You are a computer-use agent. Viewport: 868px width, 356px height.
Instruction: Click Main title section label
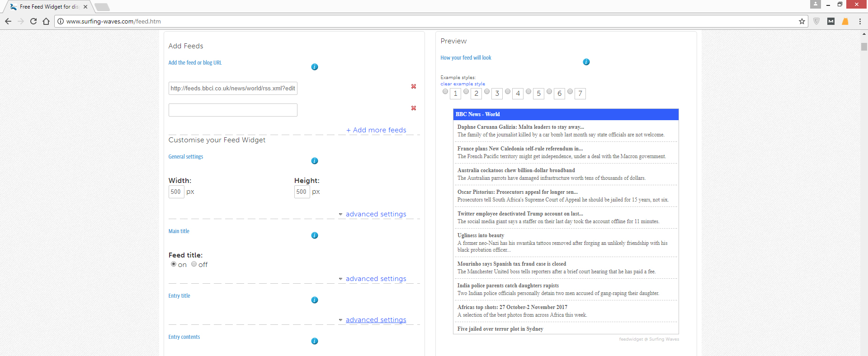click(x=179, y=231)
